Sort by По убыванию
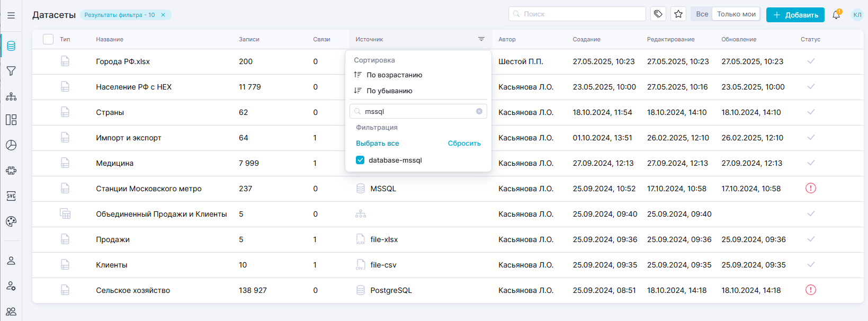The height and width of the screenshot is (321, 868). (389, 91)
